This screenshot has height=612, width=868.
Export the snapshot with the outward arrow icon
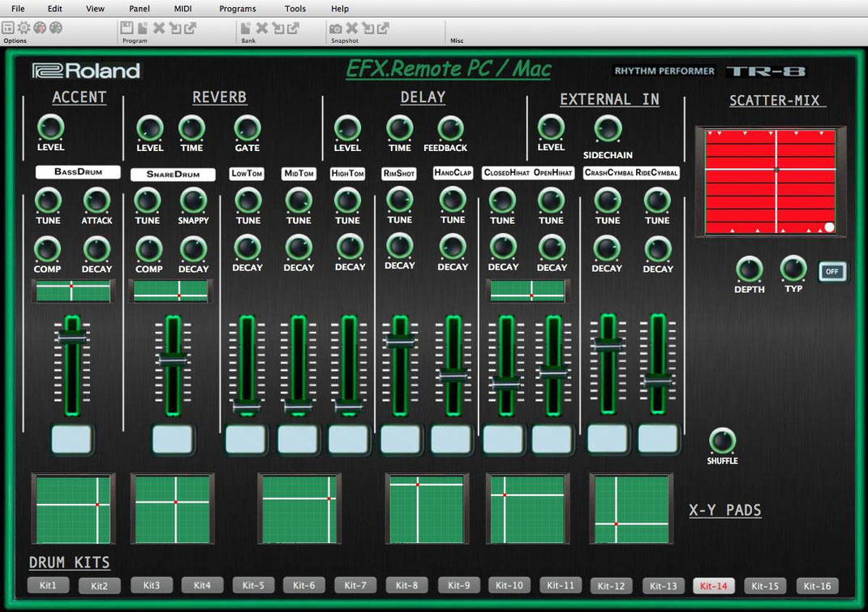pos(383,28)
